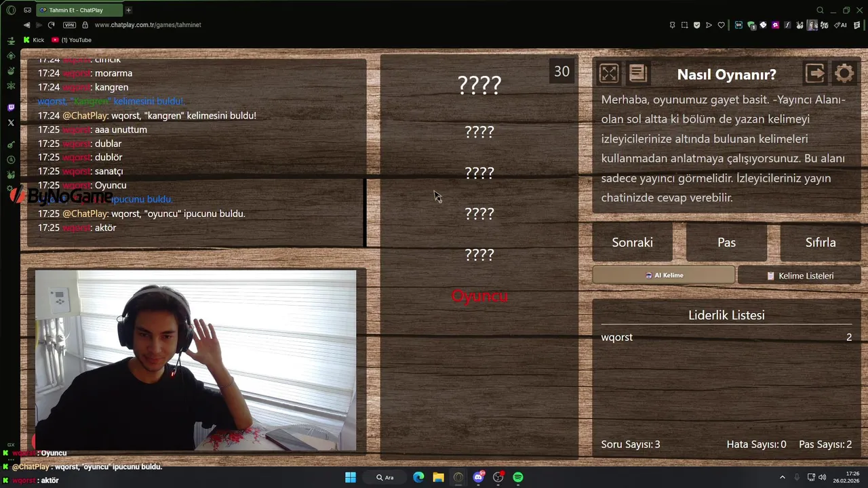Viewport: 868px width, 488px height.
Task: Click the 30 countdown timer
Action: coord(561,72)
